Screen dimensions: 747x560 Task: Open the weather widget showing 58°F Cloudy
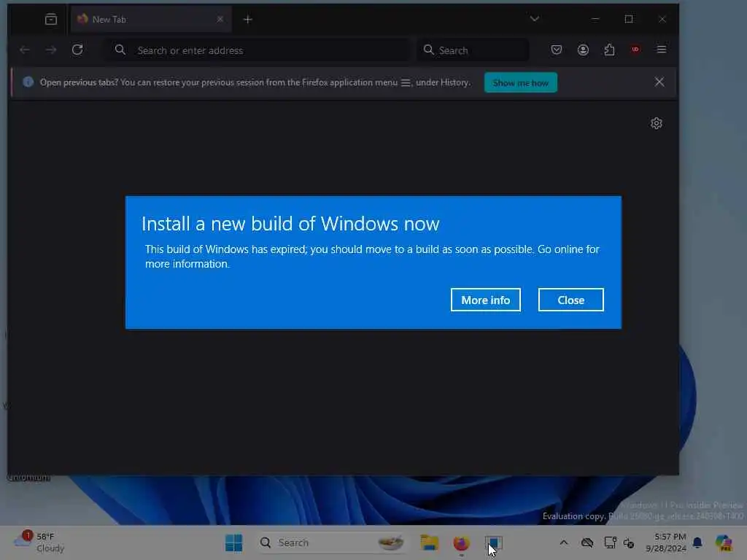click(39, 542)
